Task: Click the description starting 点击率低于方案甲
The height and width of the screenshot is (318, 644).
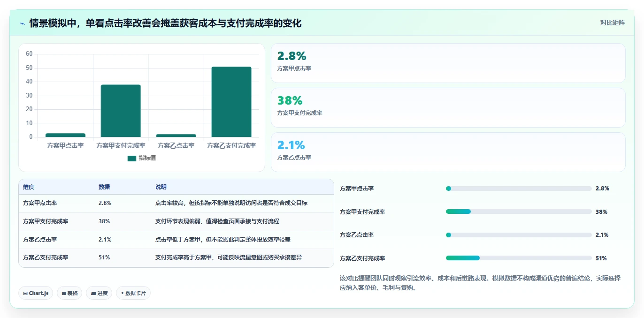Action: [223, 240]
